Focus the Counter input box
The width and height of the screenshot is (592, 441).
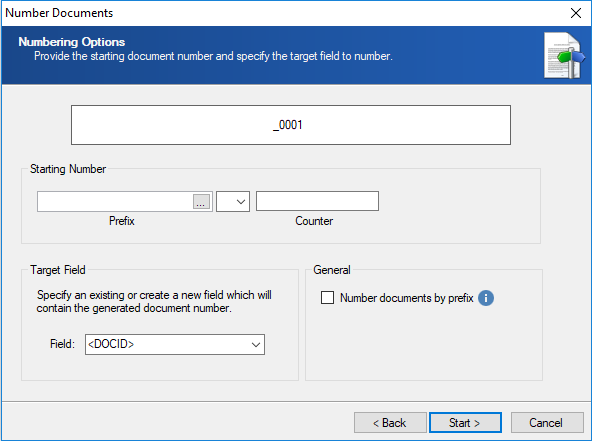[x=317, y=201]
